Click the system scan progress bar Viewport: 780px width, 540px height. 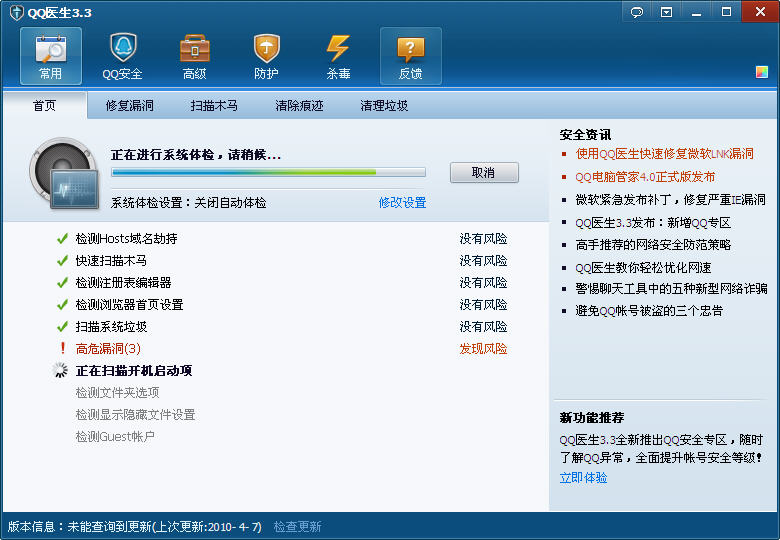[268, 173]
